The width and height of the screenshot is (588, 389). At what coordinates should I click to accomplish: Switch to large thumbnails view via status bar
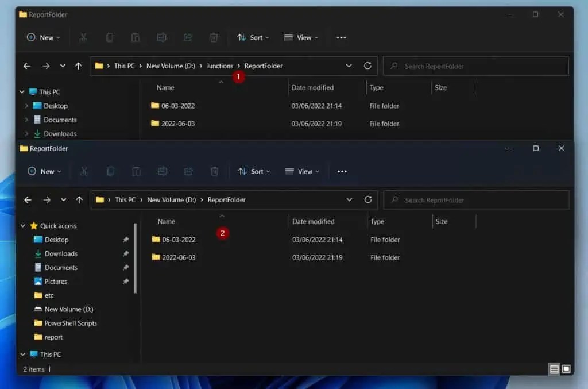(x=567, y=369)
